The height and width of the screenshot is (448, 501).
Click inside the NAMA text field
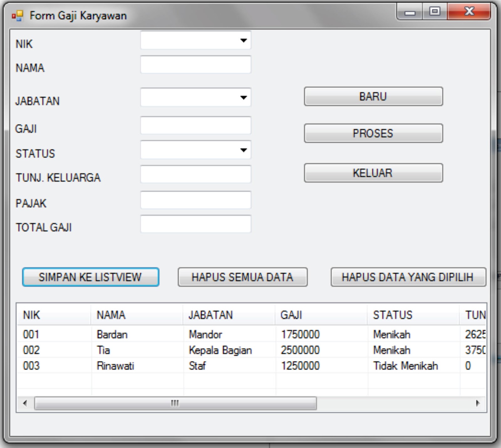196,65
